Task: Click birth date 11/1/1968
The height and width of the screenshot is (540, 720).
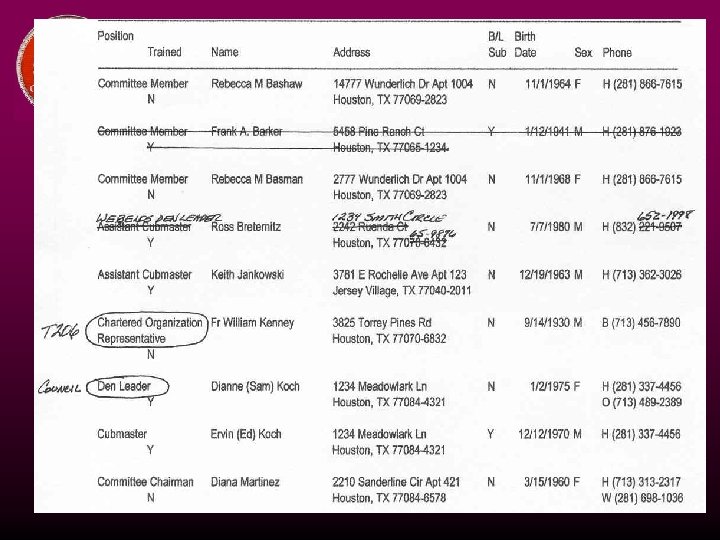Action: click(547, 180)
